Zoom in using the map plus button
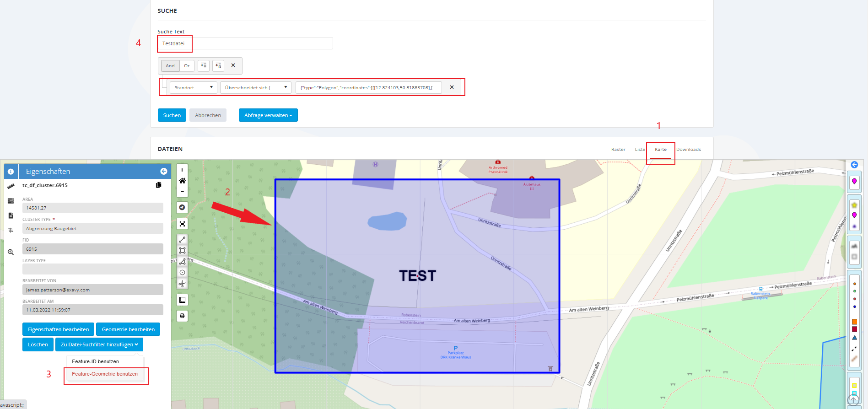This screenshot has width=868, height=409. coord(182,170)
